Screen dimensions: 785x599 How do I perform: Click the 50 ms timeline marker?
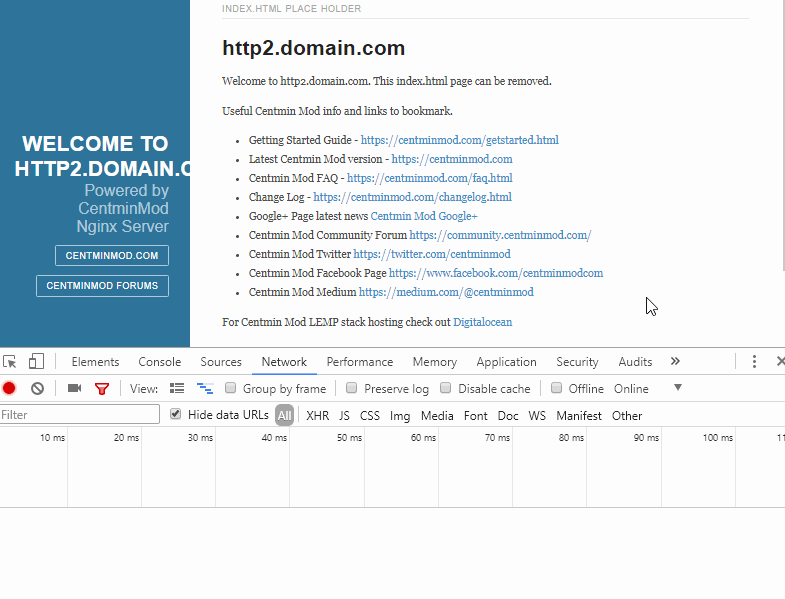coord(349,438)
